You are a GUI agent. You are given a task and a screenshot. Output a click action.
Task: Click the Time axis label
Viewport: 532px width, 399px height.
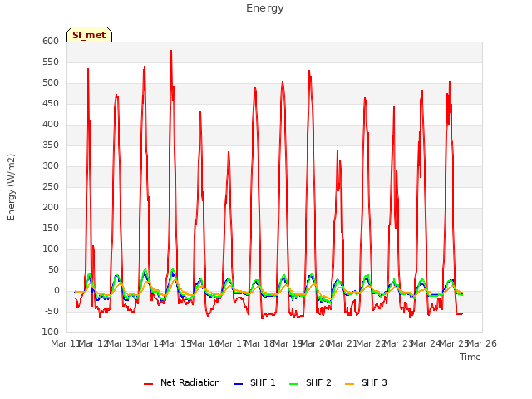click(470, 357)
